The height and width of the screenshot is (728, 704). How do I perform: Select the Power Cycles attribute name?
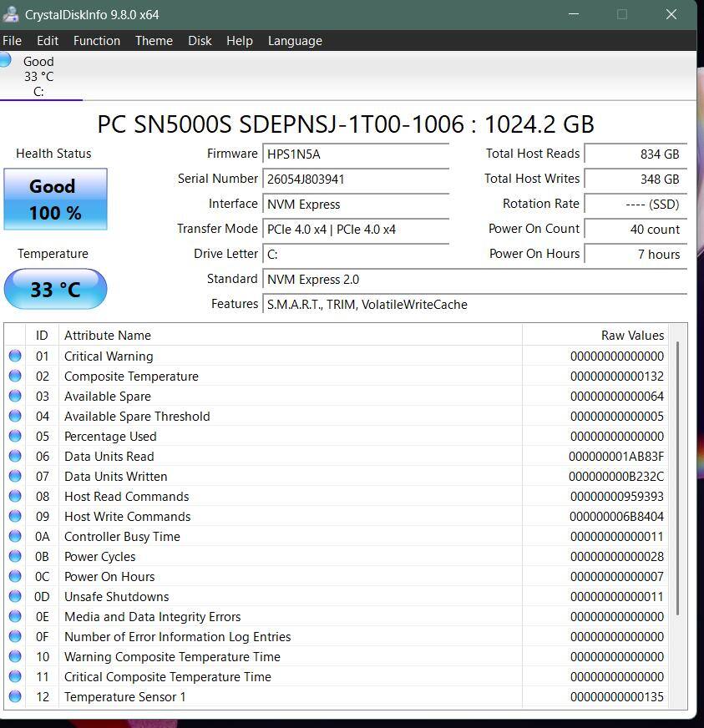(x=100, y=556)
